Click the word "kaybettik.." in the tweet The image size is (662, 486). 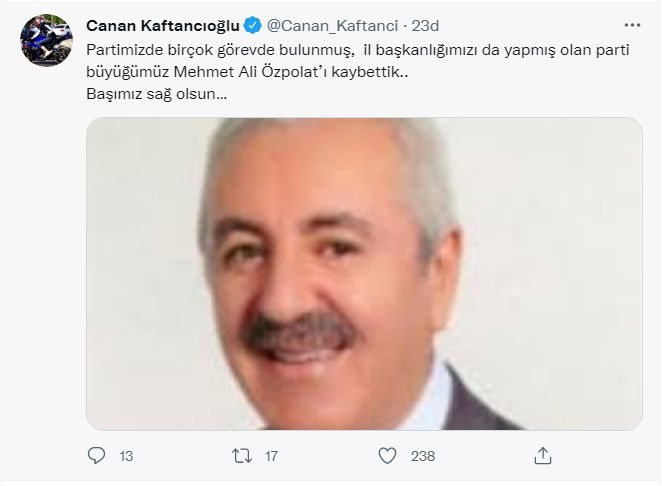[370, 72]
